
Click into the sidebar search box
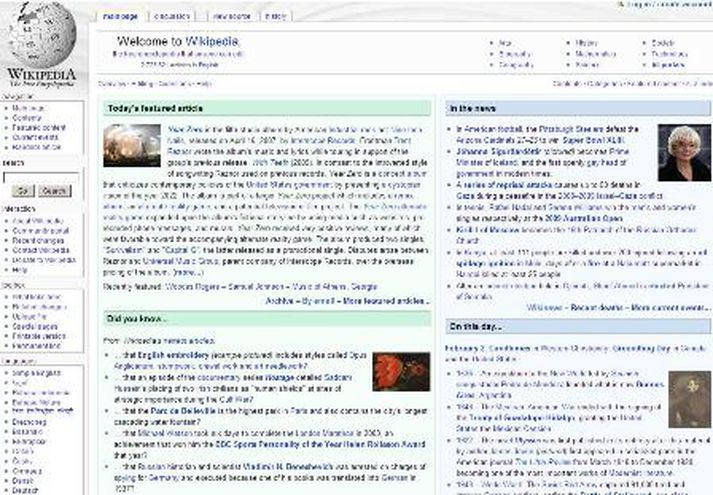41,177
